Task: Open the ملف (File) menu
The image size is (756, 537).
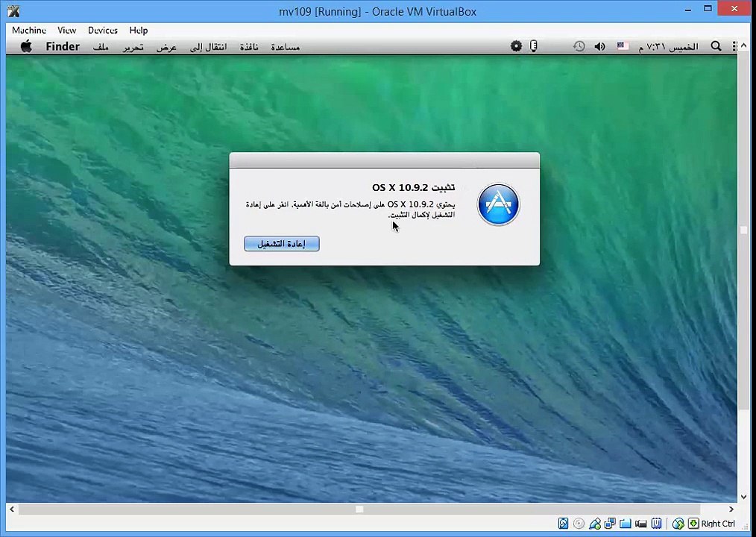Action: [x=101, y=47]
